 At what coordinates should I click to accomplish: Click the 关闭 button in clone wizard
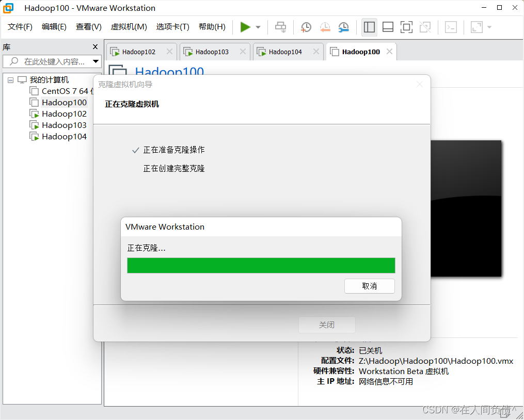pyautogui.click(x=326, y=325)
